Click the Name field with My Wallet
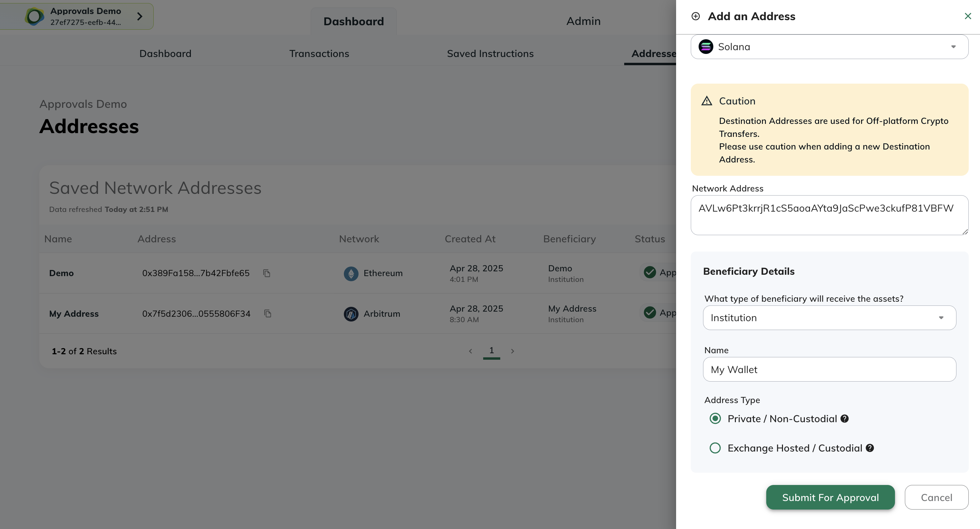Viewport: 980px width, 529px height. (x=829, y=370)
